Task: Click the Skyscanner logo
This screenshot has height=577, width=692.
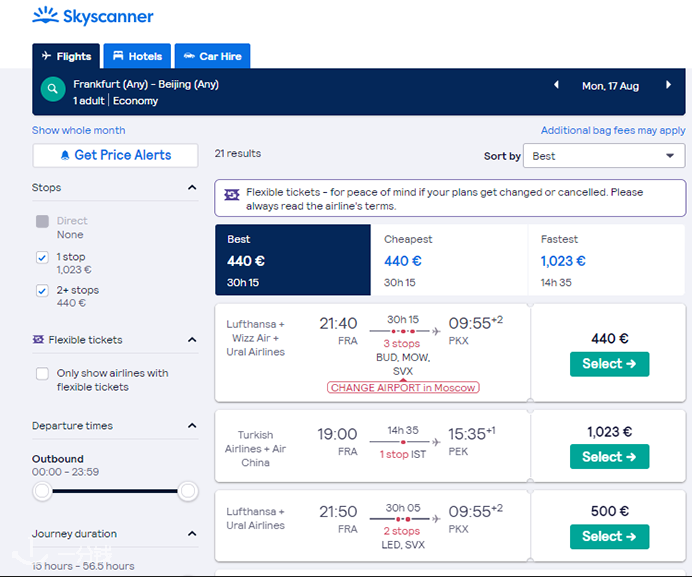Action: coord(93,16)
